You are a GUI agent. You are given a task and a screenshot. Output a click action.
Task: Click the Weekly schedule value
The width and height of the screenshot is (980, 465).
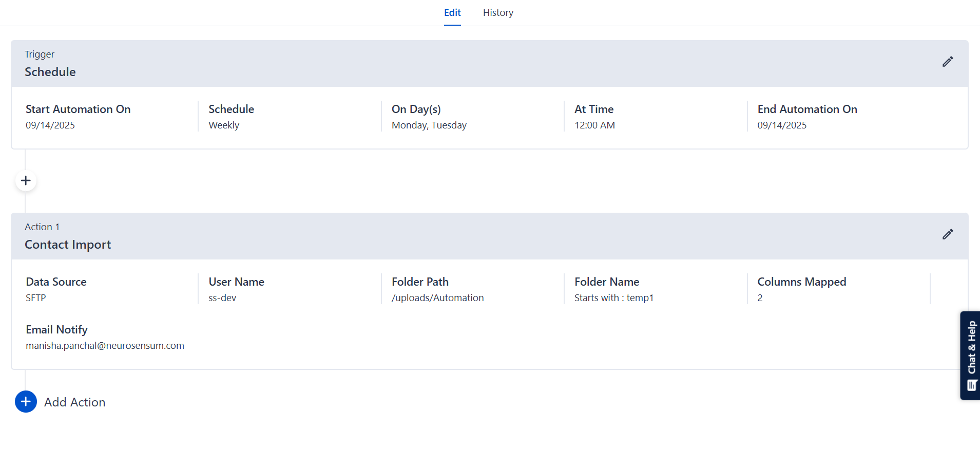[224, 125]
